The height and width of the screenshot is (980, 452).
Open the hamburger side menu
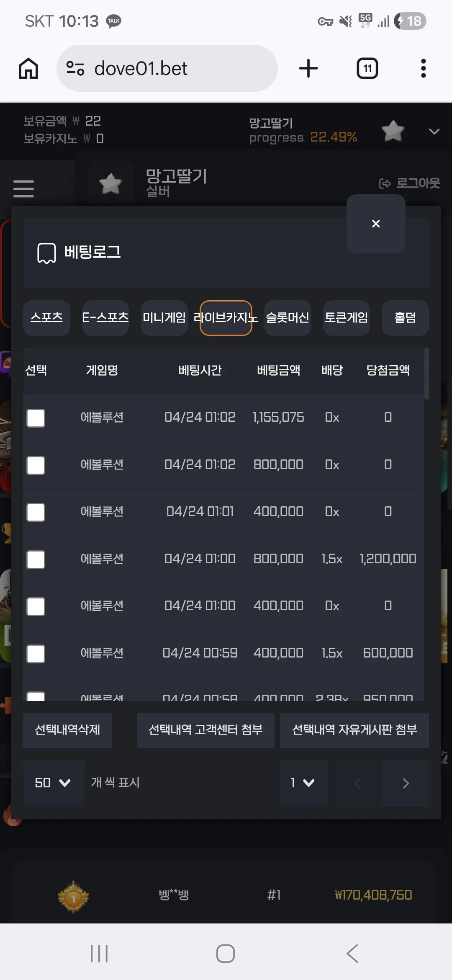pos(23,188)
